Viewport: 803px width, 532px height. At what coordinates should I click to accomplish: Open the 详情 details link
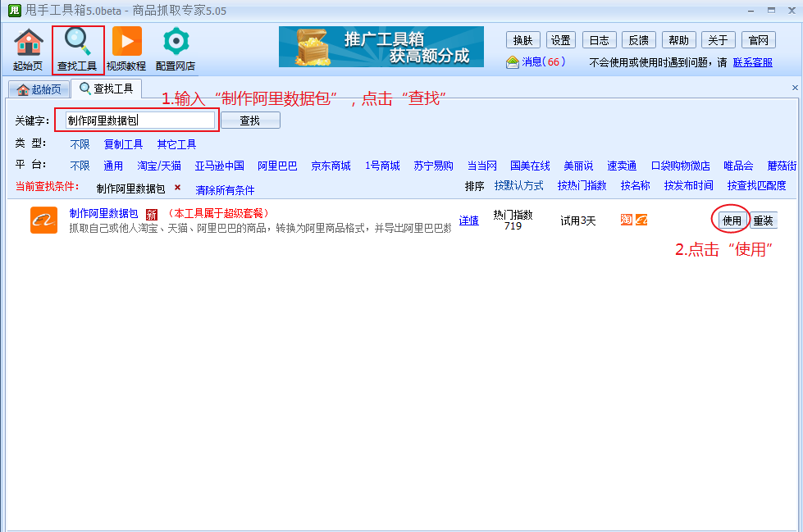coord(468,221)
